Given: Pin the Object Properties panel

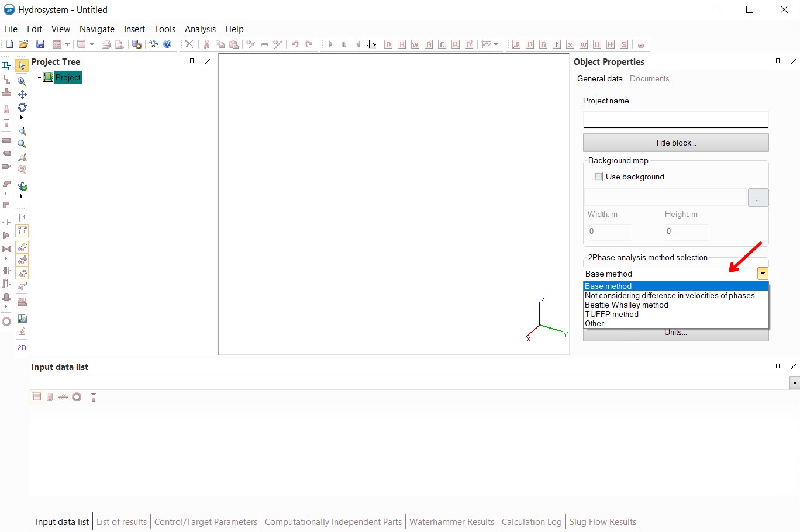Looking at the screenshot, I should pos(778,61).
